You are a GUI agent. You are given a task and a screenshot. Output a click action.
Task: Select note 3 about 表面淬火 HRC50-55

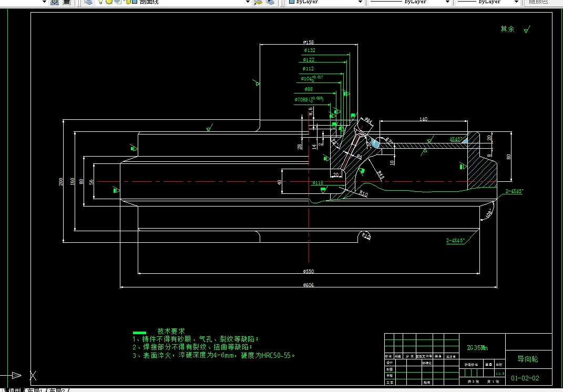click(214, 355)
